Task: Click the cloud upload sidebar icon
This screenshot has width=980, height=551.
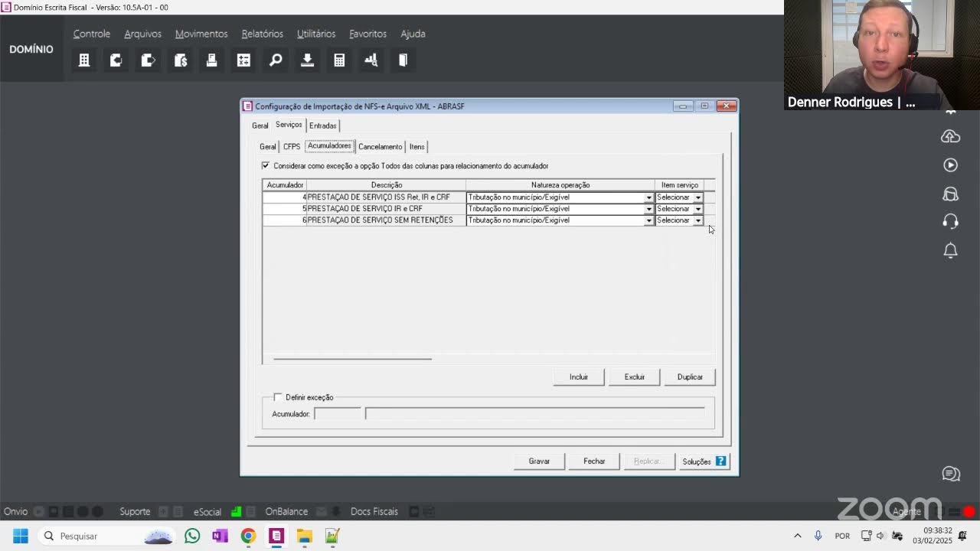Action: [950, 136]
